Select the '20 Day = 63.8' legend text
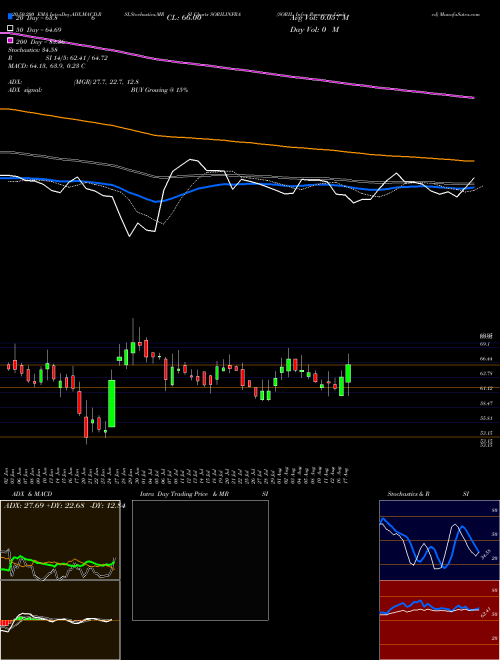This screenshot has height=660, width=500. pyautogui.click(x=38, y=18)
